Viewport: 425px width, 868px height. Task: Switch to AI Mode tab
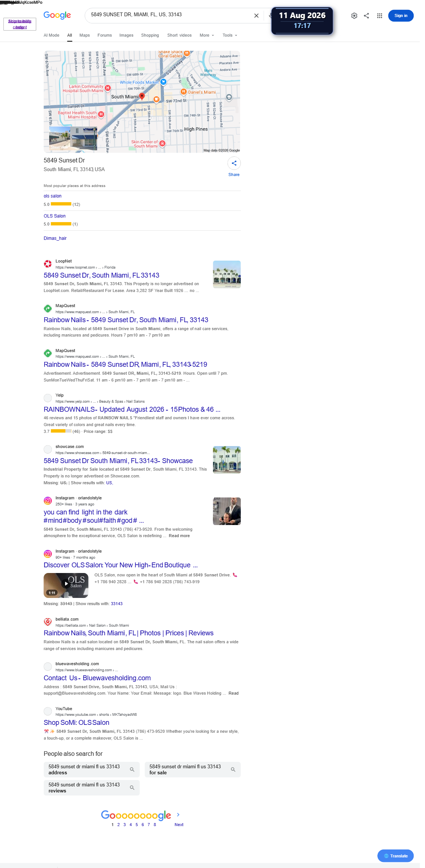coord(51,35)
